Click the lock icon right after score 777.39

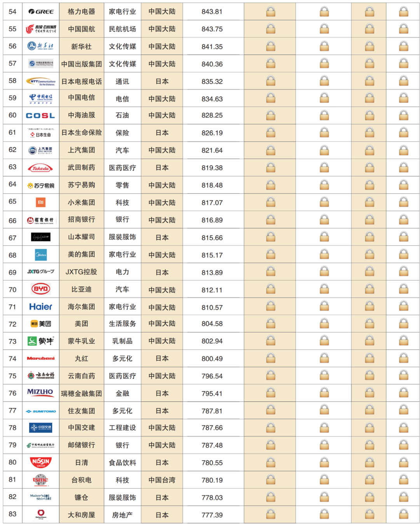click(x=271, y=515)
